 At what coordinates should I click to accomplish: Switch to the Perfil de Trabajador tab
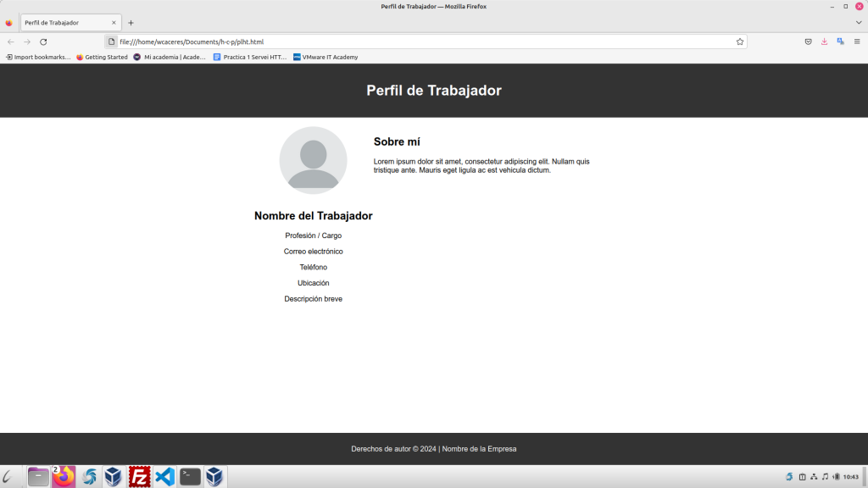click(x=64, y=23)
